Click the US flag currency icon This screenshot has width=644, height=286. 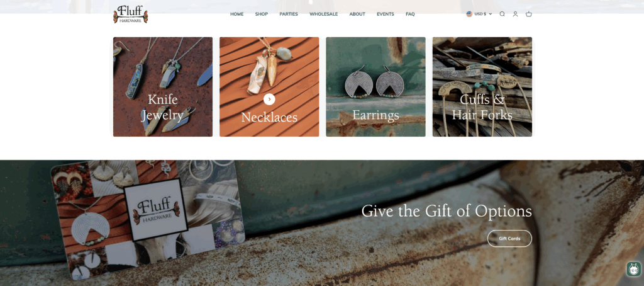point(469,14)
